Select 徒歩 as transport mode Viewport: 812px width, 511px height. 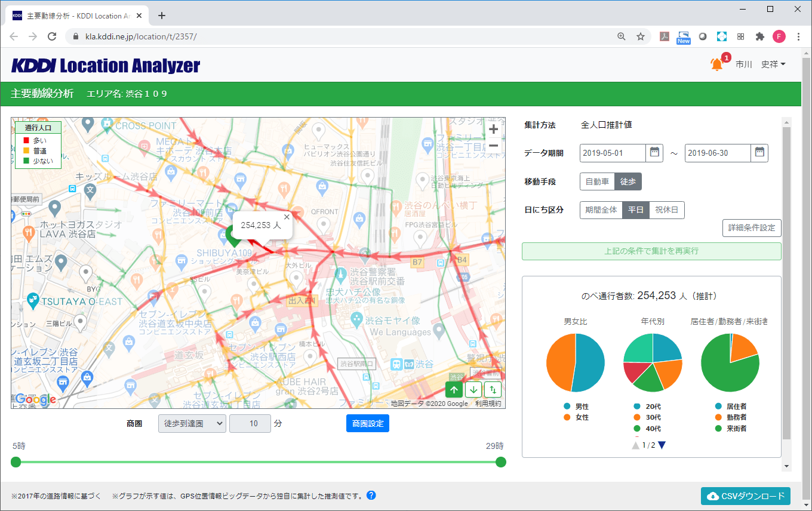(628, 181)
